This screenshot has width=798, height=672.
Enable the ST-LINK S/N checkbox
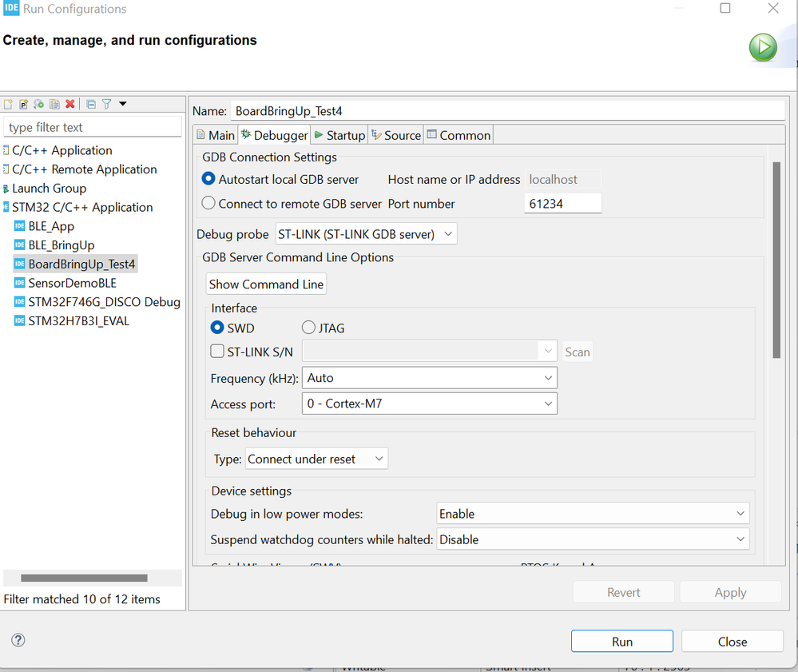217,352
